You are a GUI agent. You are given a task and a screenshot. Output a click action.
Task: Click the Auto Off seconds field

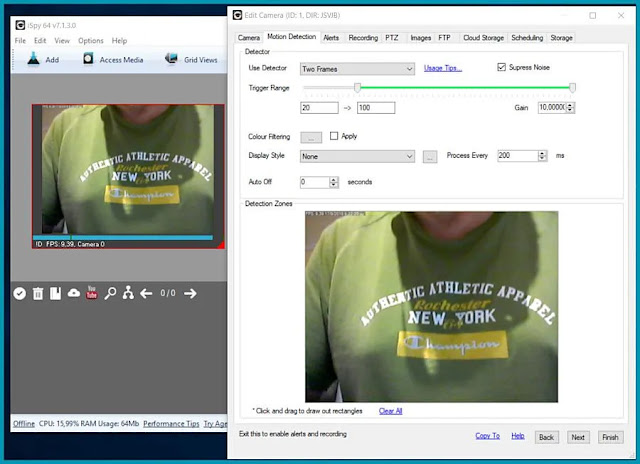click(315, 182)
